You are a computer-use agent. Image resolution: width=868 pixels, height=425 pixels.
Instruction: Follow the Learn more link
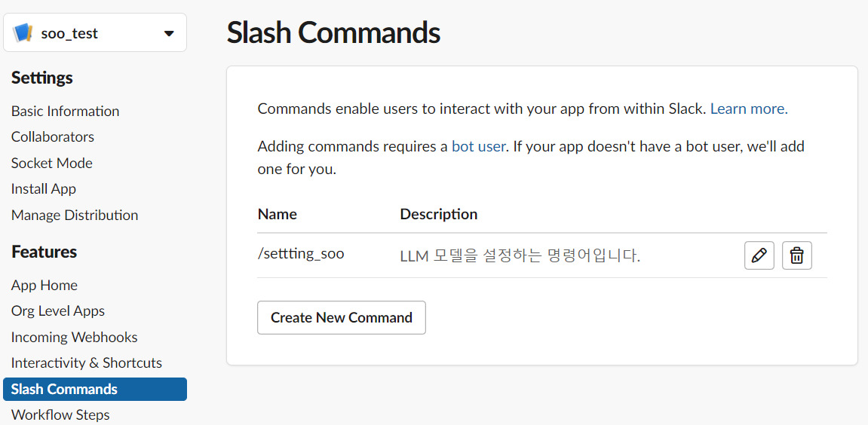749,109
